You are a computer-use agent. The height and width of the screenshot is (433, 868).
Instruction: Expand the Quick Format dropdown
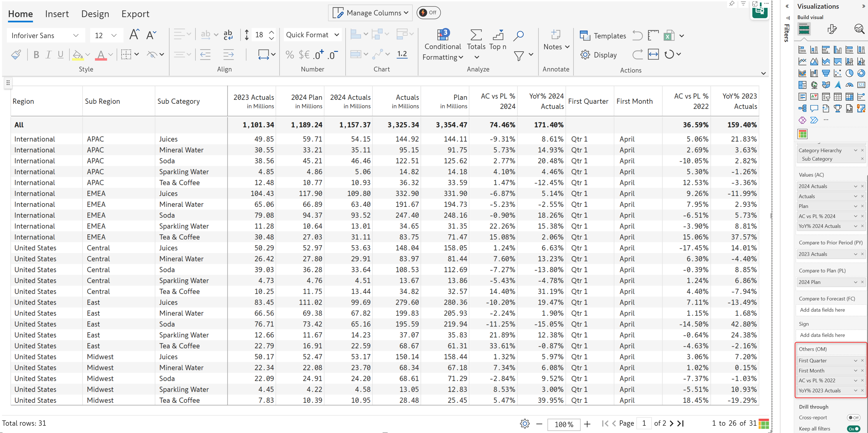(x=312, y=35)
